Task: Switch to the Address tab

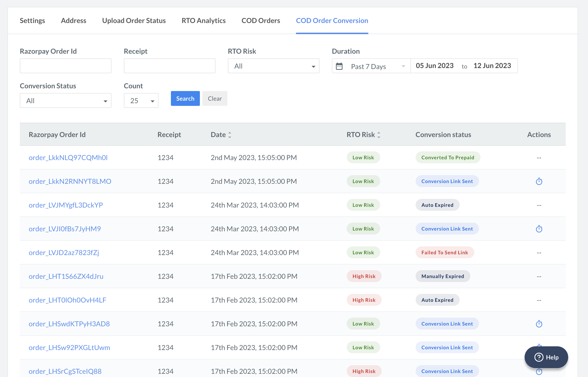Action: tap(74, 21)
